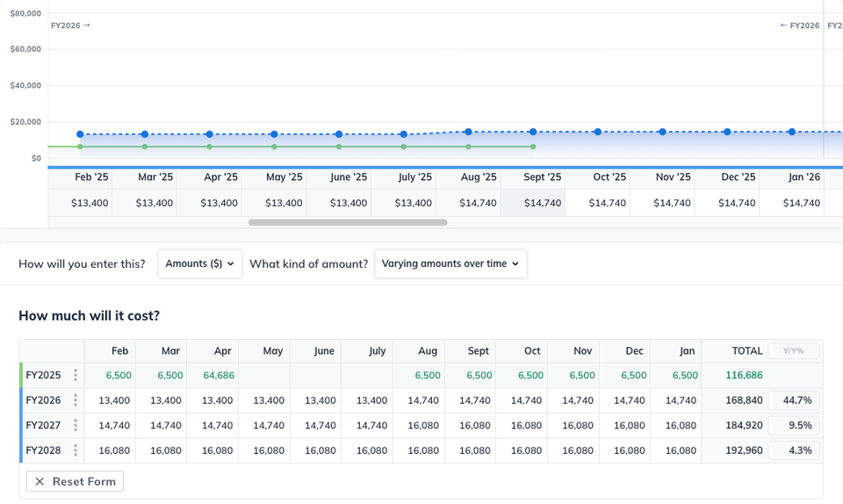This screenshot has width=843, height=504.
Task: Select the green May '25 chart point
Action: pos(274,147)
